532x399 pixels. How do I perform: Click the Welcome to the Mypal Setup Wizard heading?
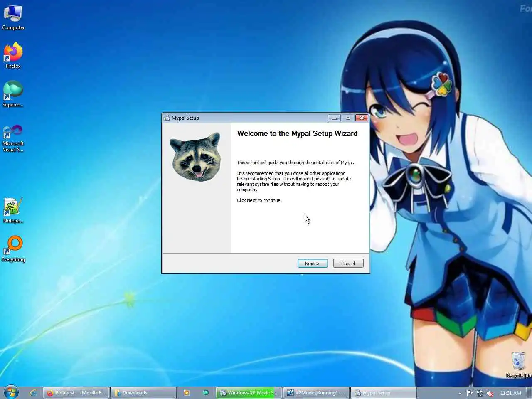coord(297,133)
